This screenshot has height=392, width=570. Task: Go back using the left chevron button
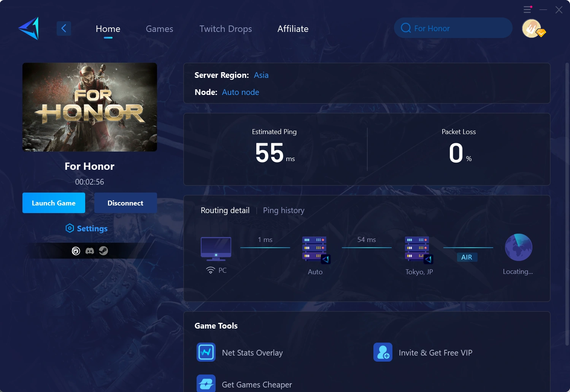[x=64, y=28]
